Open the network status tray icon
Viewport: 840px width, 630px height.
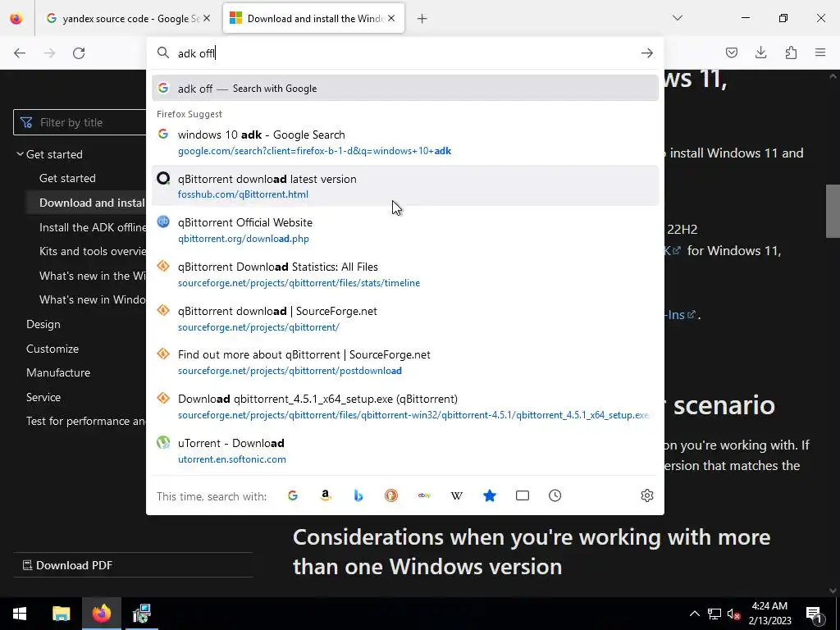pos(714,614)
